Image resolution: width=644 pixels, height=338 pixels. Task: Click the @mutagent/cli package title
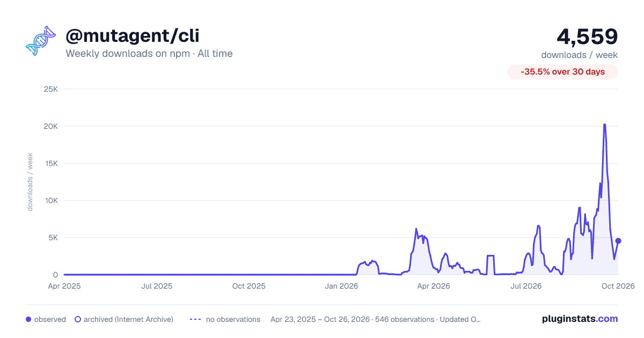point(133,35)
